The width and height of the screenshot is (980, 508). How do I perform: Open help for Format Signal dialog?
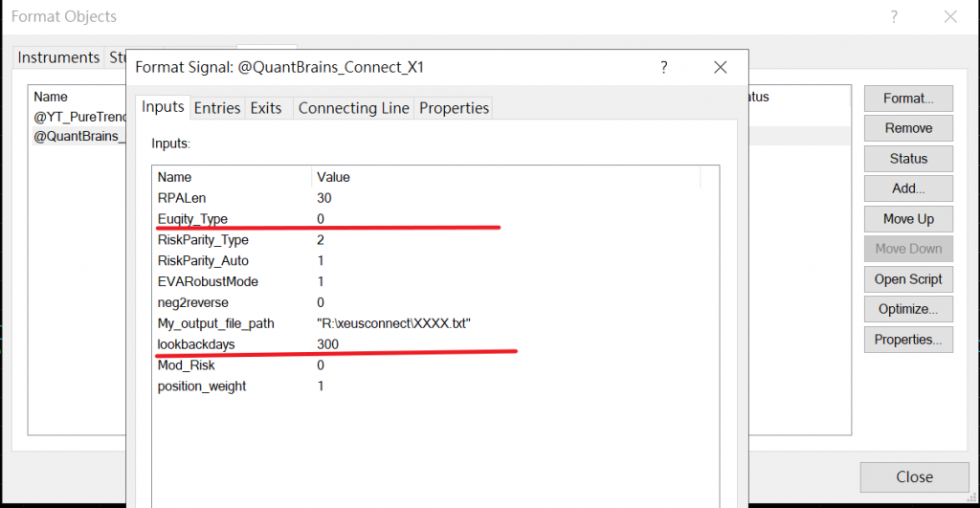pyautogui.click(x=664, y=68)
